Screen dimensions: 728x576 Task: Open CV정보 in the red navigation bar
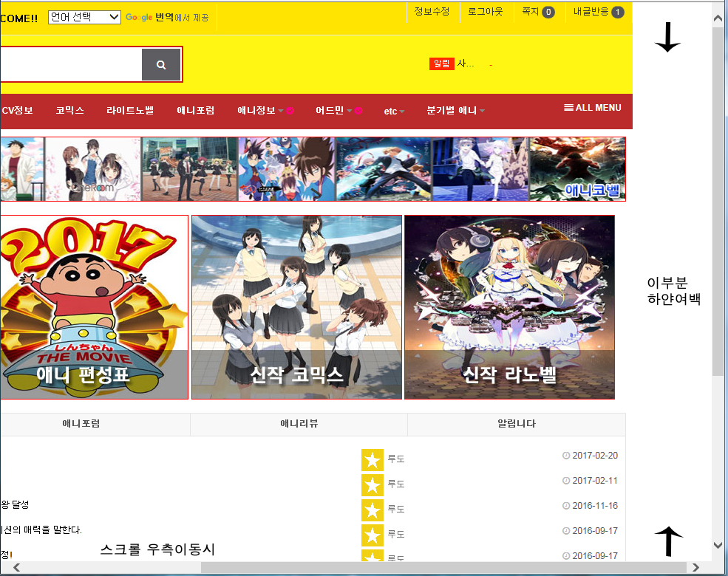tap(17, 110)
